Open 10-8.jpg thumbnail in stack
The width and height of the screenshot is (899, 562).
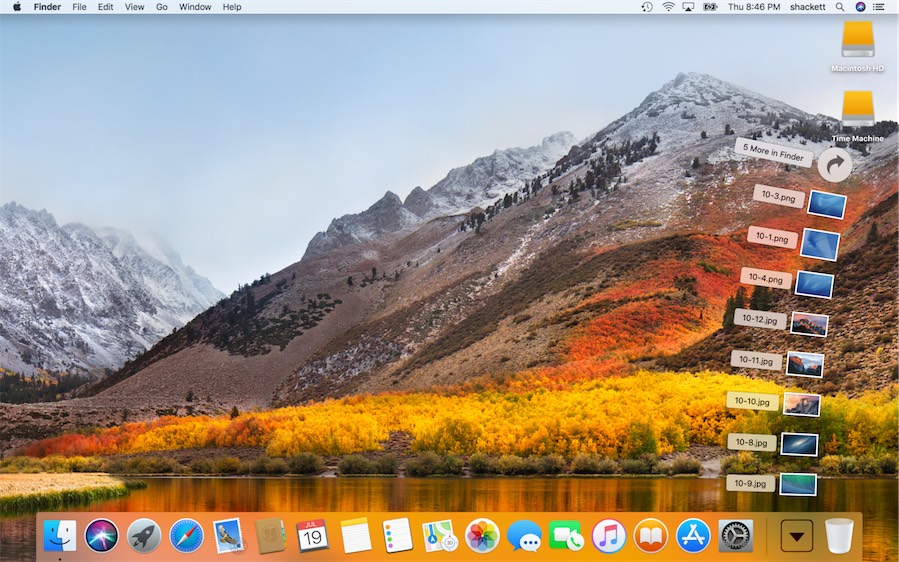pos(799,444)
